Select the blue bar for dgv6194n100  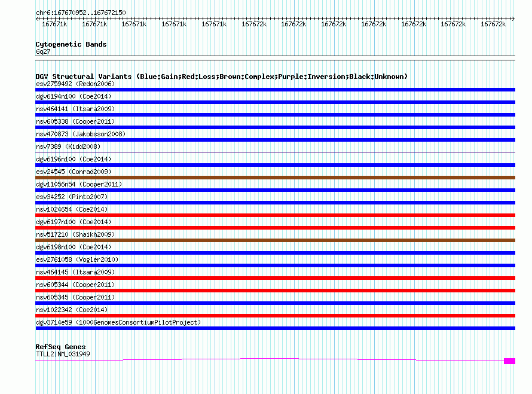click(275, 102)
